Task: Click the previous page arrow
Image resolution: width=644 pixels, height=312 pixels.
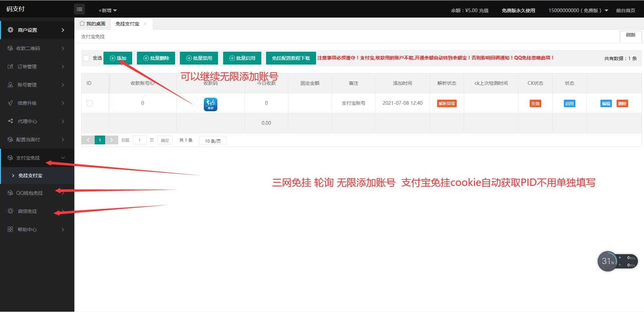Action: click(x=88, y=140)
